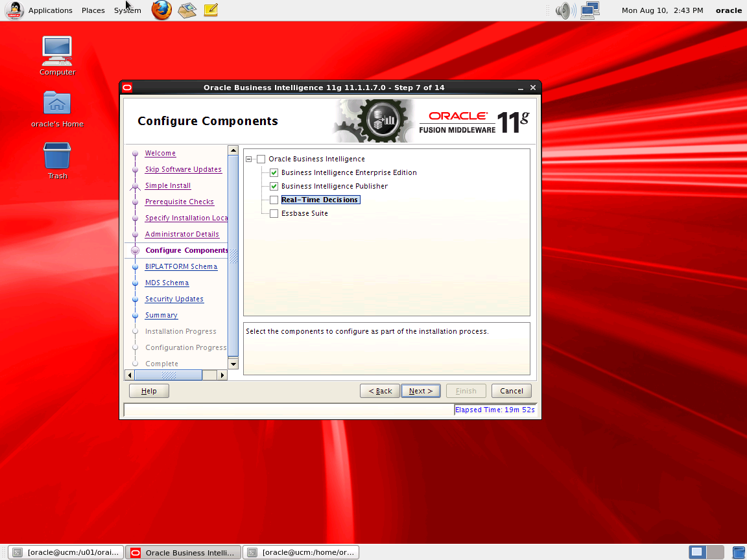747x560 pixels.
Task: Go to the Security Updates step
Action: (174, 299)
